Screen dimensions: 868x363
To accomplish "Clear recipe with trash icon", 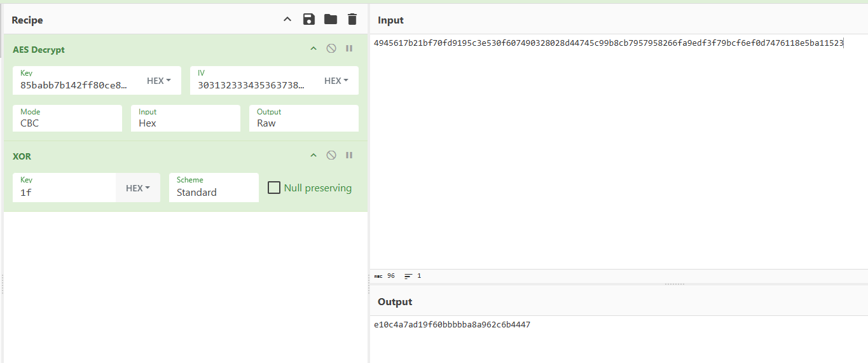I will click(352, 19).
